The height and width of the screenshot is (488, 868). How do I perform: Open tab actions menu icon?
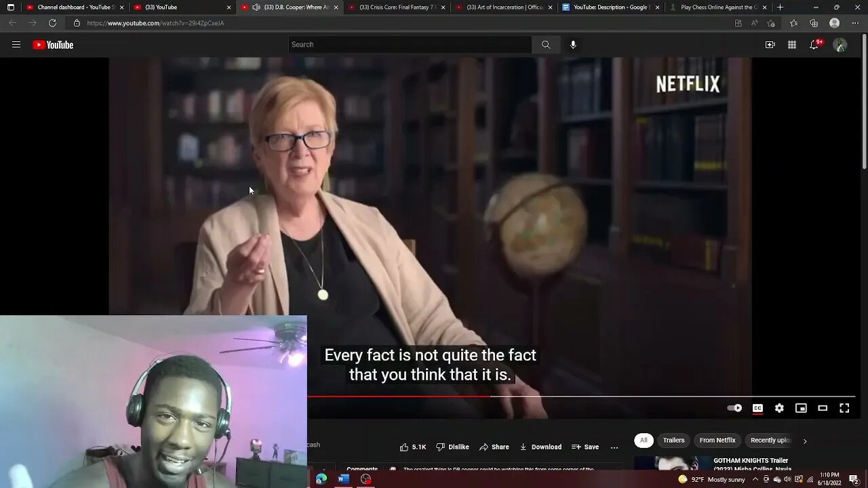coord(10,7)
